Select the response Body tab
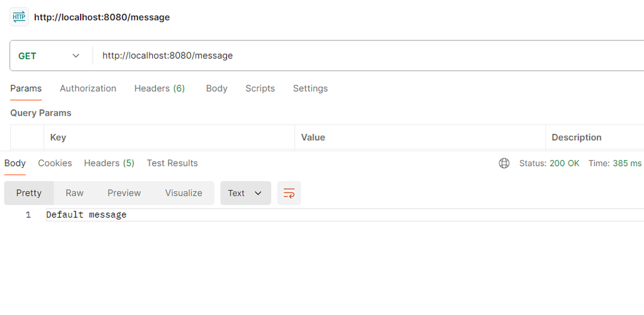The image size is (644, 315). point(15,163)
